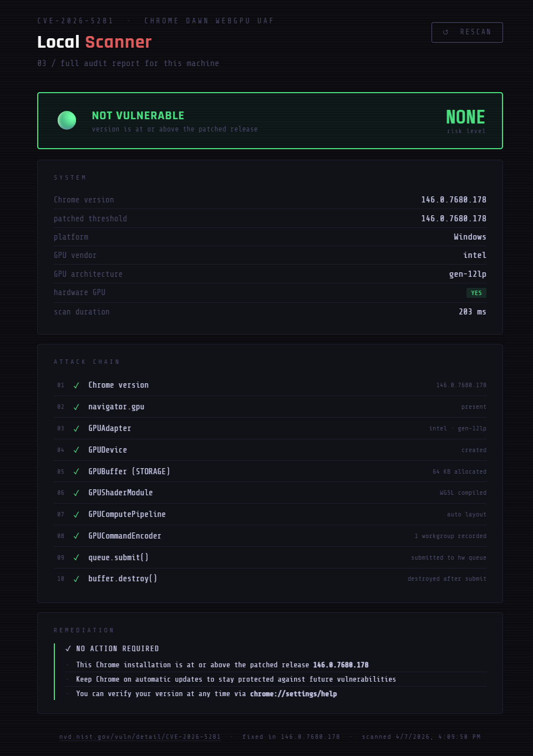The width and height of the screenshot is (533, 756).
Task: Click the queue.submit() checkmark icon
Action: pos(77,557)
